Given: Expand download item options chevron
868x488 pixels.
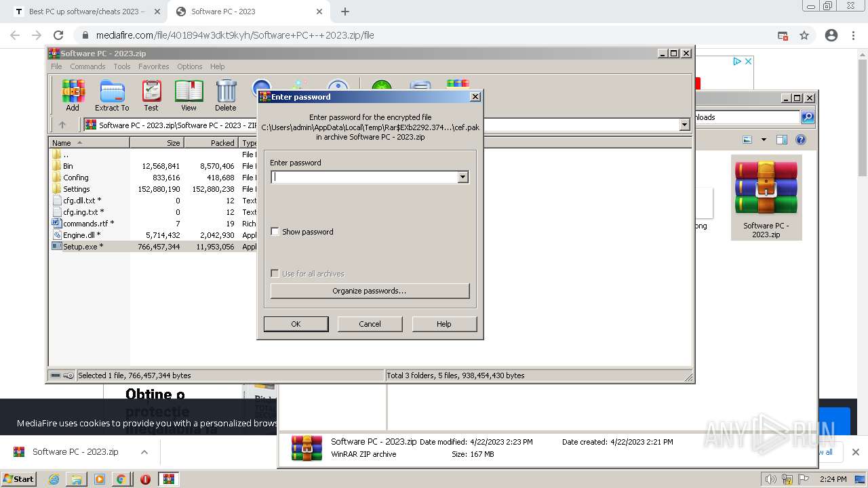Looking at the screenshot, I should (144, 452).
